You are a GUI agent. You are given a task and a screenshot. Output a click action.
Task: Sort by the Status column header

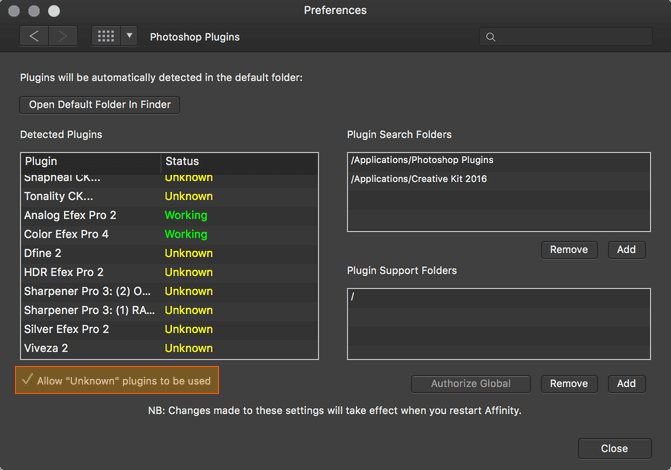click(x=240, y=161)
